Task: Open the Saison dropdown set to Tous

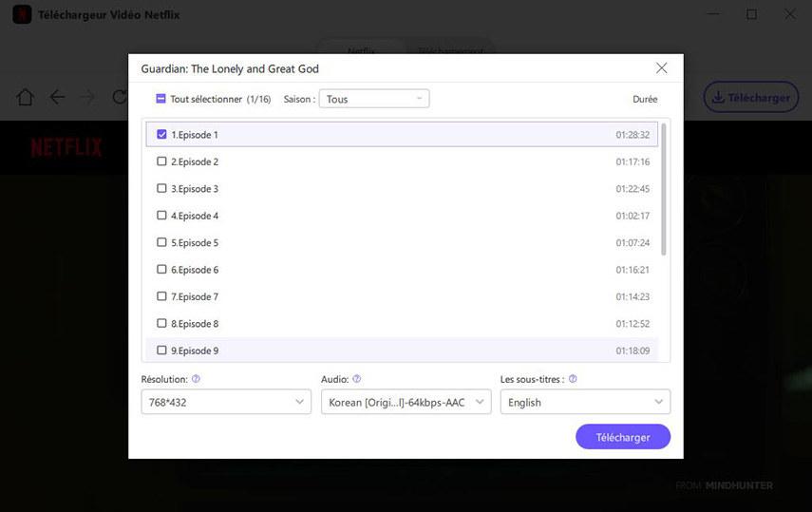Action: pos(374,99)
